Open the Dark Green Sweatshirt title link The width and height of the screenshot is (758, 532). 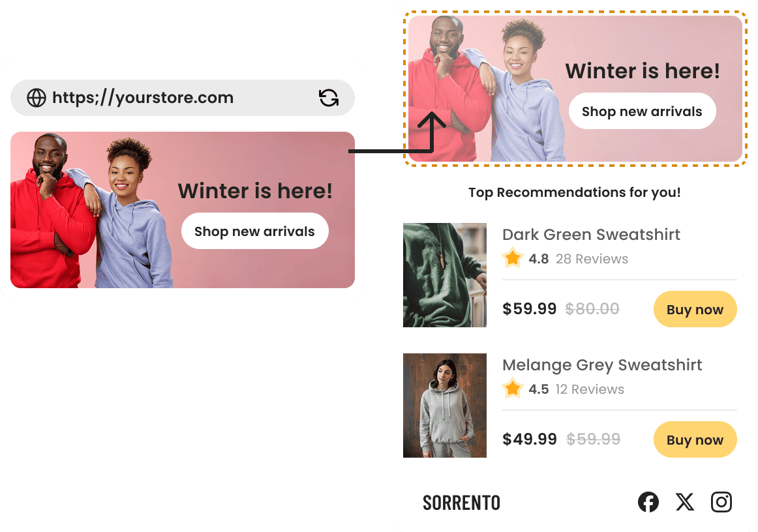[x=591, y=234]
